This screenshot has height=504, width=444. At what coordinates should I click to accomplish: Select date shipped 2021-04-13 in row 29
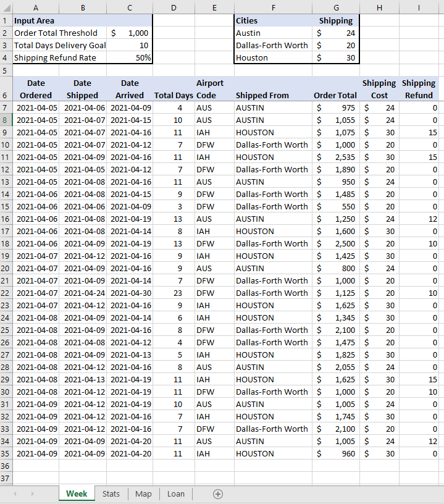(83, 380)
